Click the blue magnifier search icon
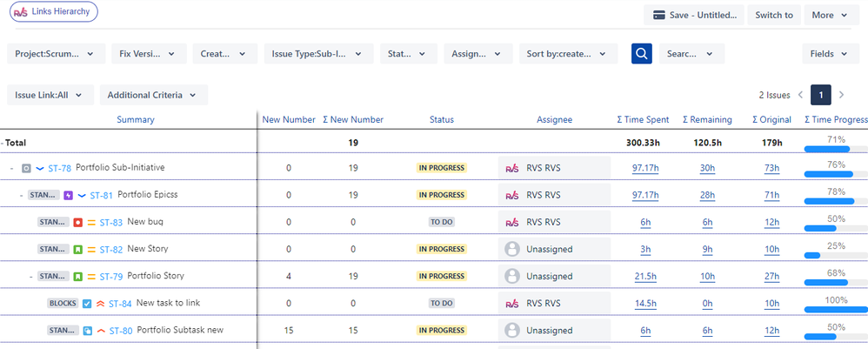 [x=642, y=54]
